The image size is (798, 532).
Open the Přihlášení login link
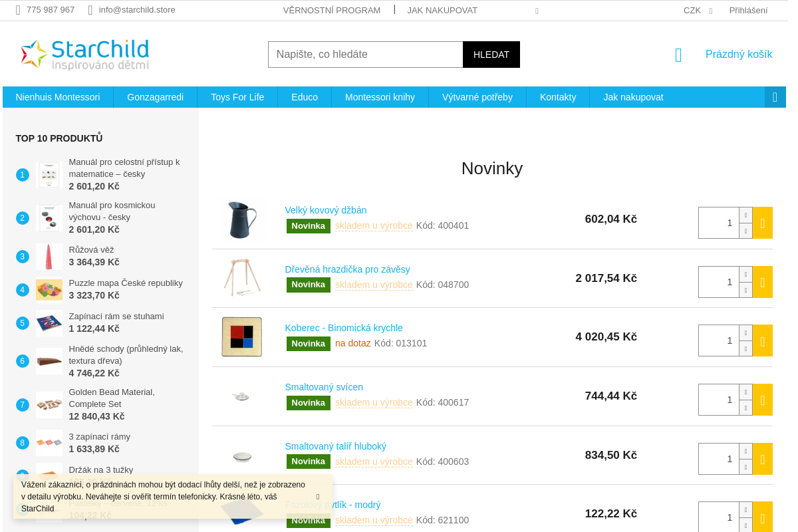tap(748, 11)
